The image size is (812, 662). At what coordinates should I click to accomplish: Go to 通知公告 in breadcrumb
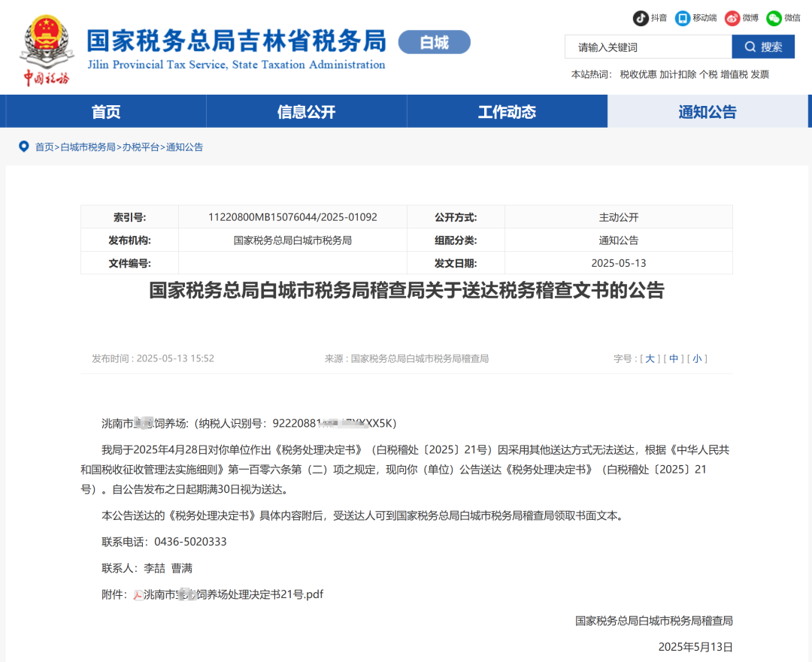pyautogui.click(x=184, y=147)
